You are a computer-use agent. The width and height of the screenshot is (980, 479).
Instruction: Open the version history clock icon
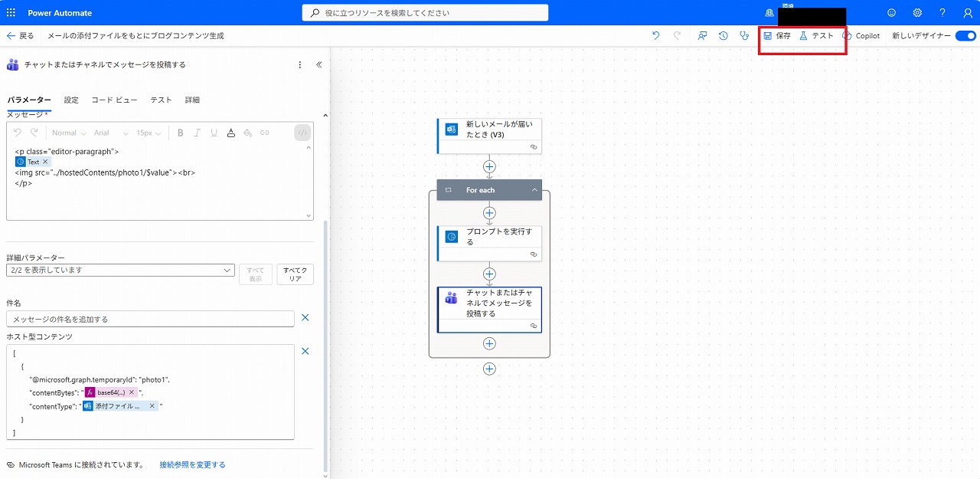click(x=723, y=36)
